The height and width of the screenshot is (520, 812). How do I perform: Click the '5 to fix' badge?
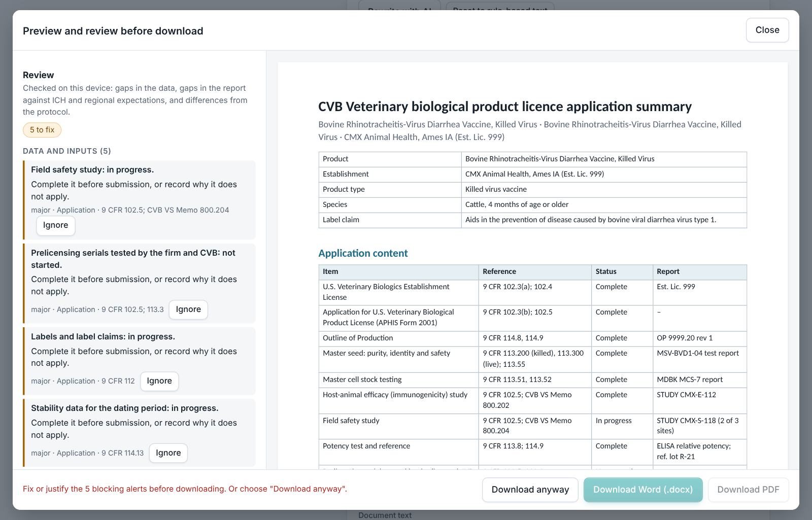42,130
